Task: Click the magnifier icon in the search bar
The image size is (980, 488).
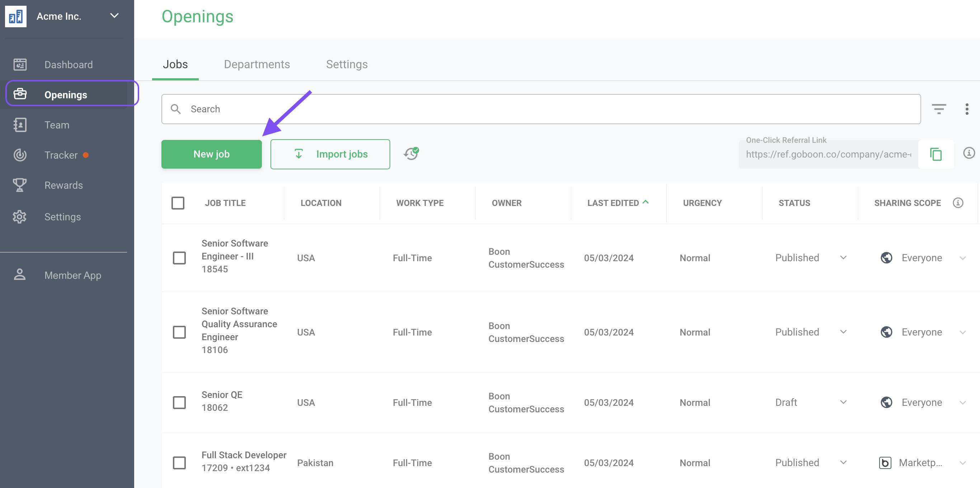Action: [175, 109]
